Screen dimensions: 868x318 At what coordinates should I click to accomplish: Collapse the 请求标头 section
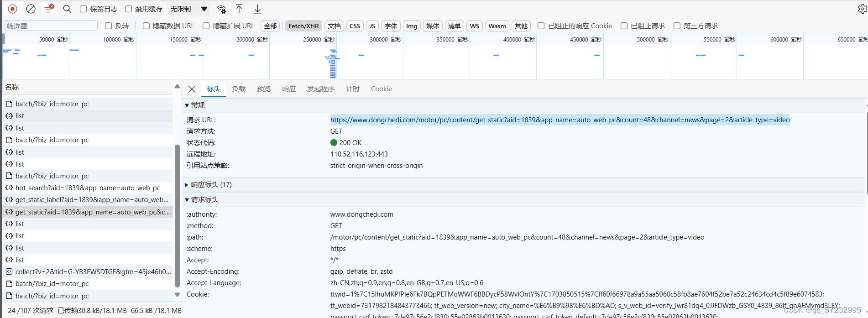click(187, 200)
